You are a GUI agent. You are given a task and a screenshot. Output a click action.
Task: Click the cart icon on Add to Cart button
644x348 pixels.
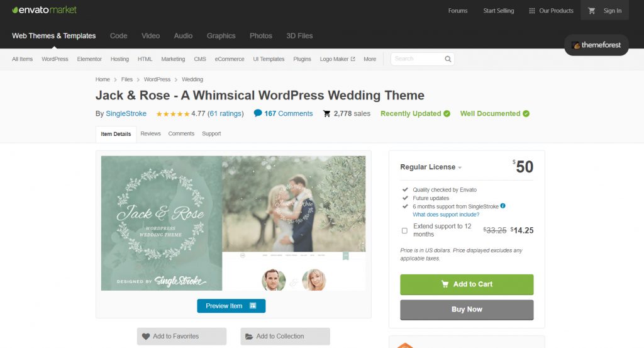click(445, 284)
